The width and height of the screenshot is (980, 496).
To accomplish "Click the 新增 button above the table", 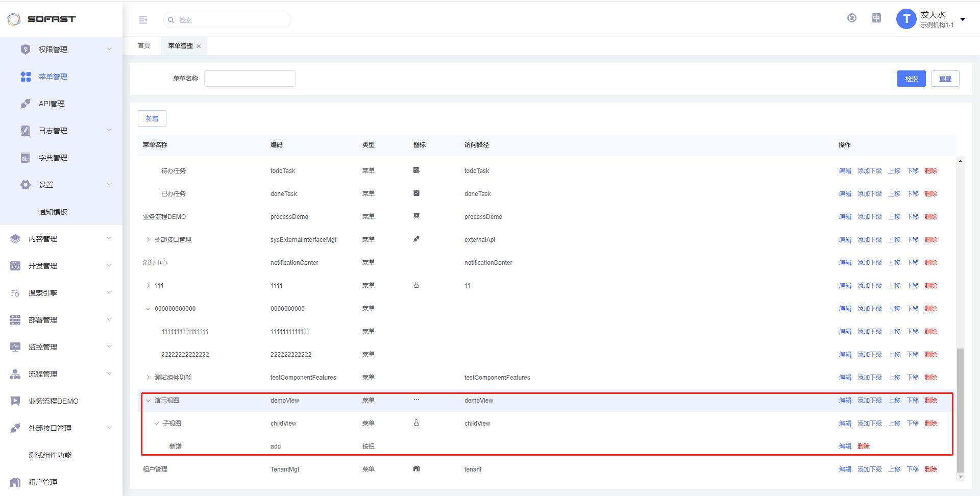I will (x=152, y=118).
